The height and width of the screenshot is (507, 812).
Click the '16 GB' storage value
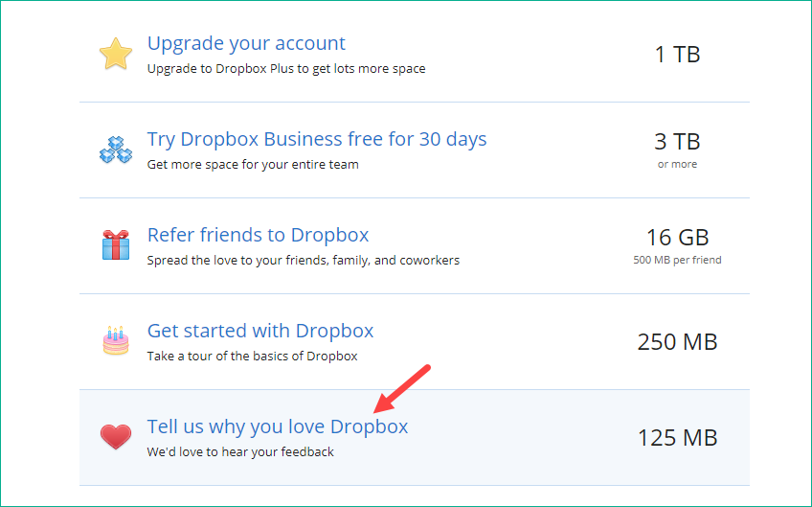pyautogui.click(x=677, y=238)
